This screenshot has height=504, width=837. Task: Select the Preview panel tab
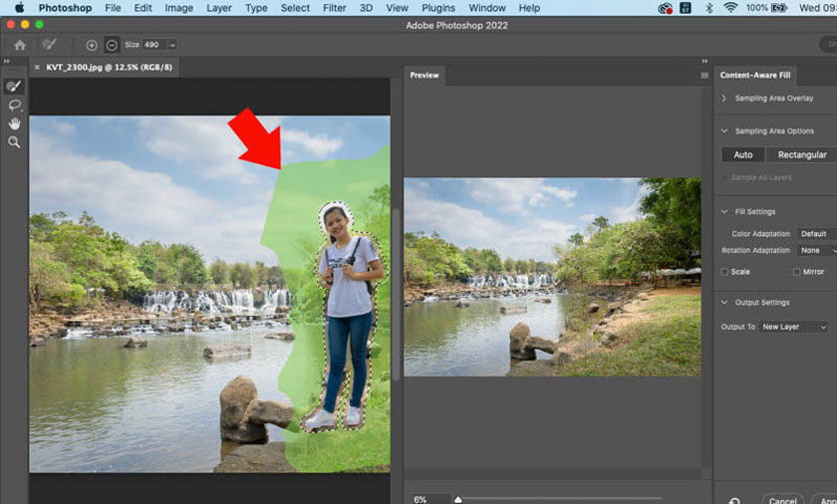(x=424, y=75)
